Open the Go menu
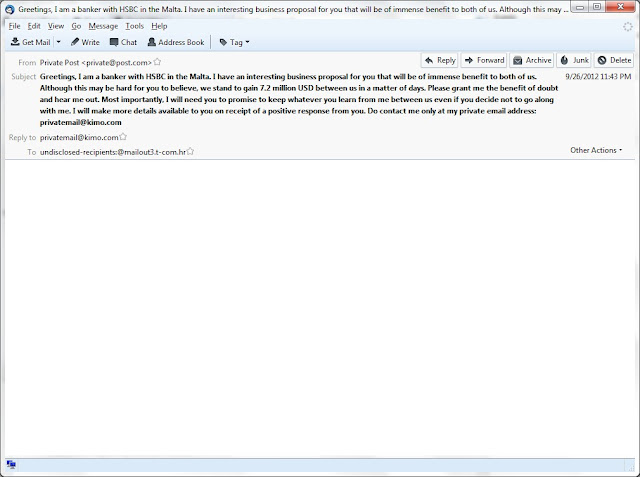 point(76,26)
